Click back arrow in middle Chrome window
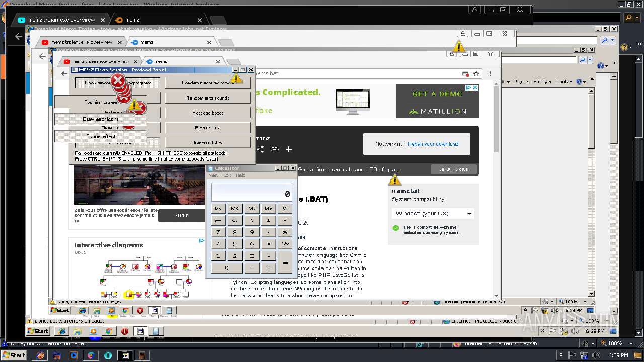Image resolution: width=644 pixels, height=362 pixels. click(42, 56)
